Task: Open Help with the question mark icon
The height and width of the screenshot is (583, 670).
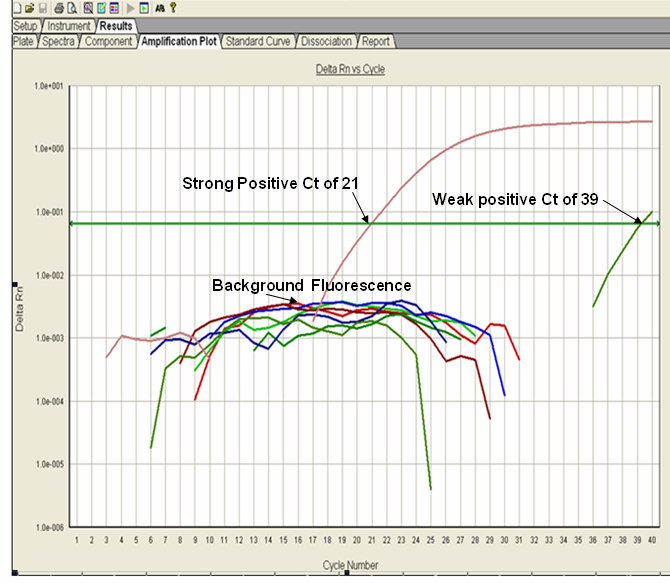Action: [173, 7]
